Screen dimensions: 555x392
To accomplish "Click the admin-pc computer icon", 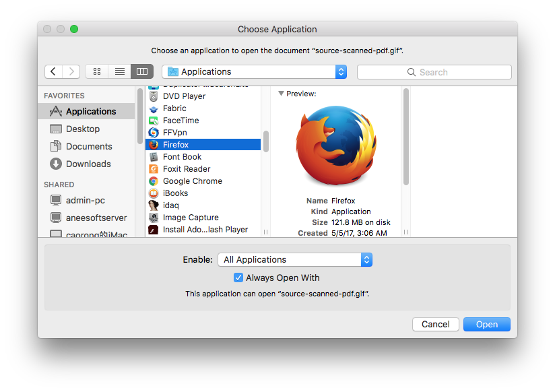I will click(56, 200).
